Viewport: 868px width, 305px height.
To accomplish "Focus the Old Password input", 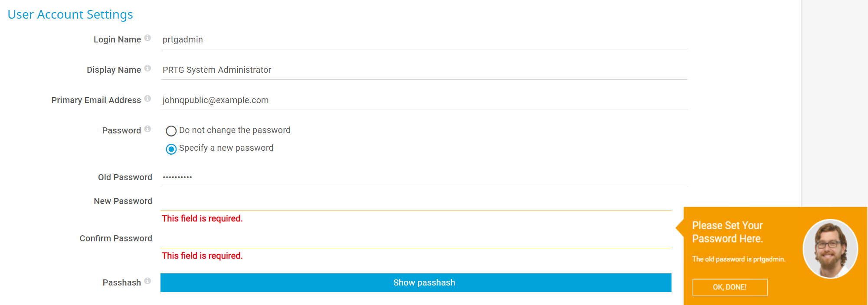I will click(423, 178).
